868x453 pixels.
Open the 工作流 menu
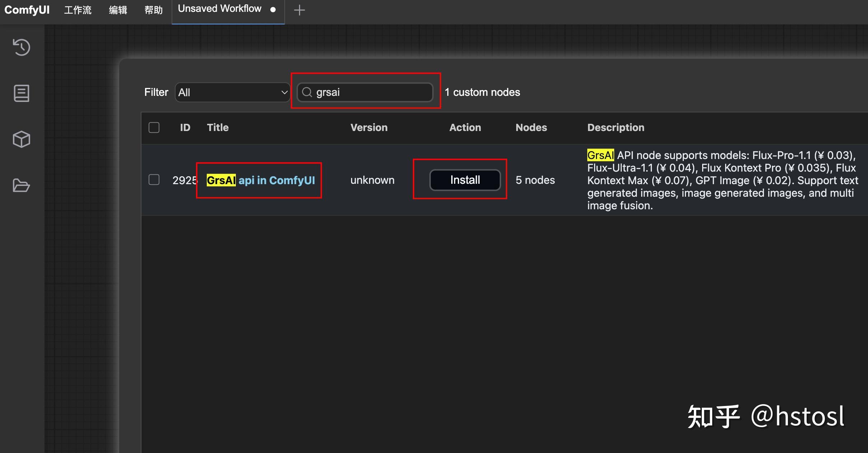pyautogui.click(x=78, y=10)
